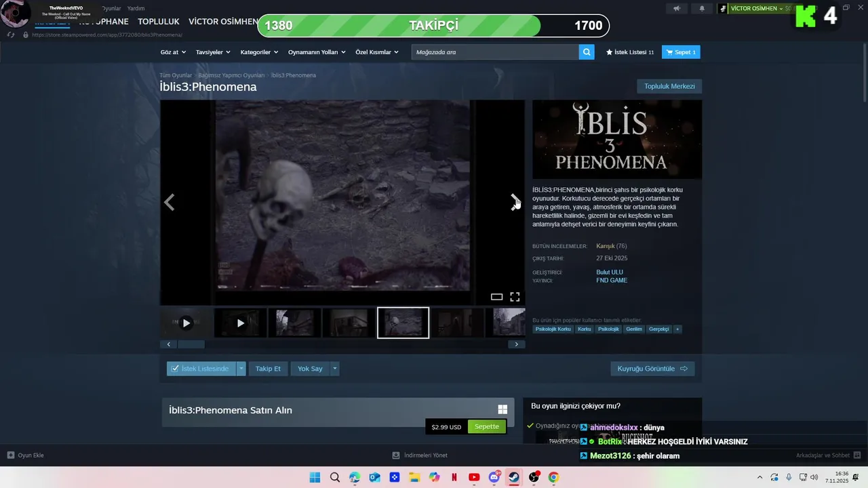Switch to the TOPLULUK tab
Screen dimensions: 868x488
pos(159,22)
